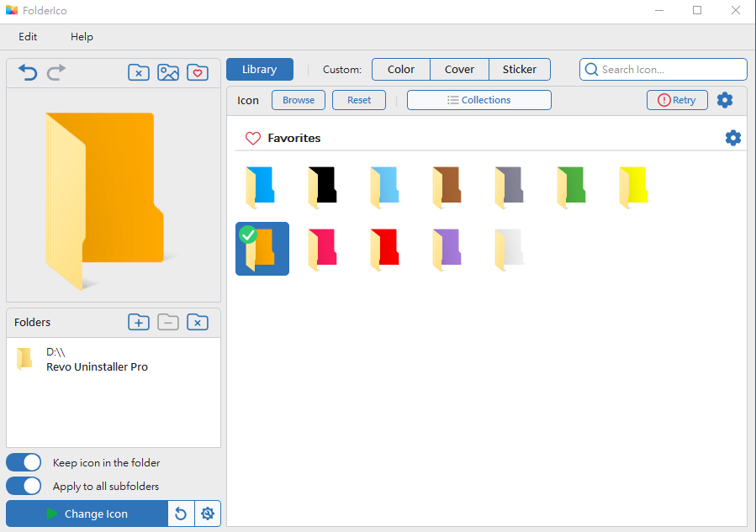The height and width of the screenshot is (532, 756).
Task: Clear folders list with the x icon
Action: [x=198, y=323]
